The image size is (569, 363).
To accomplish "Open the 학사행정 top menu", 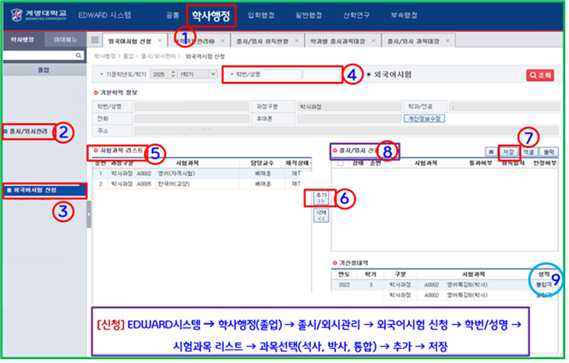I will 211,16.
